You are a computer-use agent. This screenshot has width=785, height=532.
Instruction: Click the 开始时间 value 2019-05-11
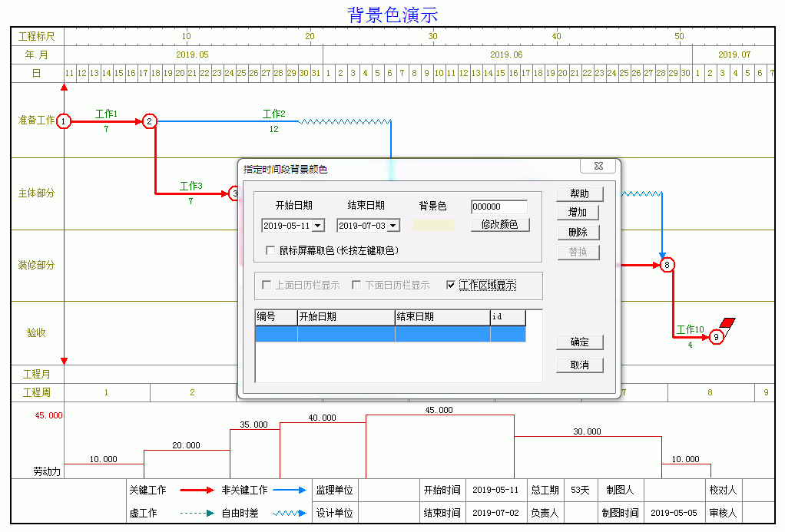click(495, 490)
